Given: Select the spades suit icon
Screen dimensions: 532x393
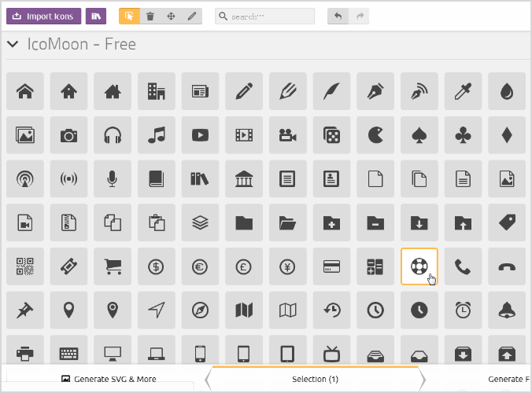Looking at the screenshot, I should pyautogui.click(x=419, y=135).
